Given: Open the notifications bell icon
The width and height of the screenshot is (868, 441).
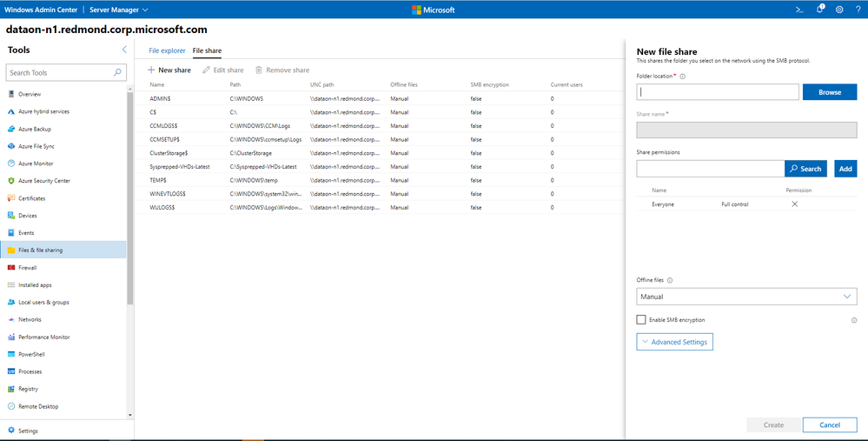Looking at the screenshot, I should click(x=820, y=9).
